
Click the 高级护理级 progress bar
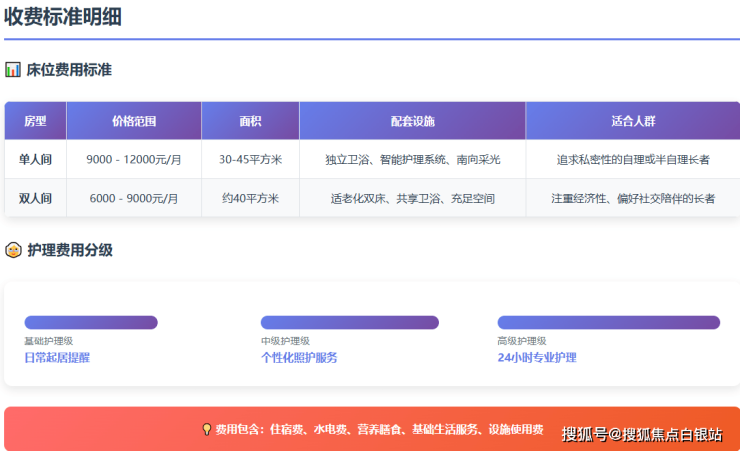608,322
